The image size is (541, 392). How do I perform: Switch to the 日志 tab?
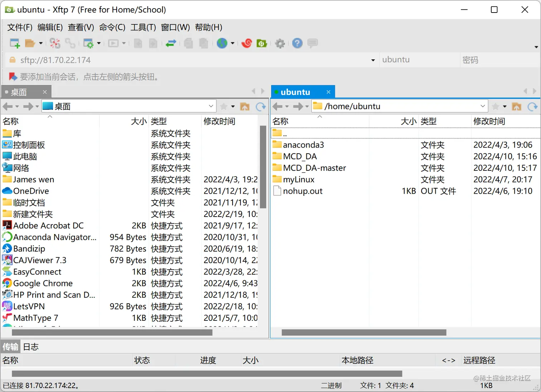31,347
